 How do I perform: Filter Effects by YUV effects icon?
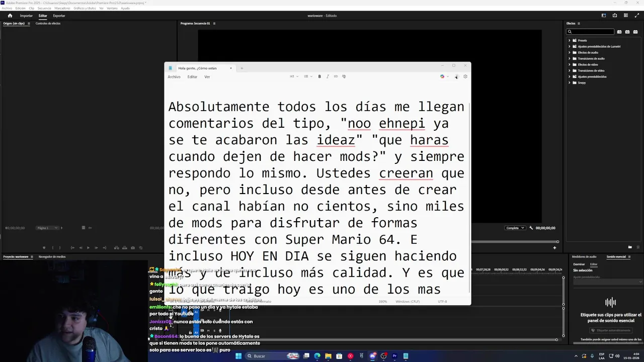pos(635,32)
